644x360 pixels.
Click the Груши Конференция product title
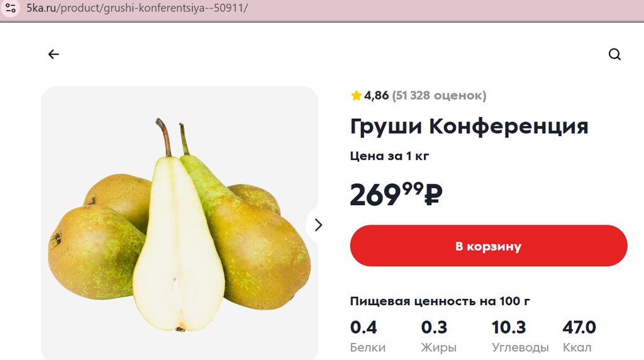469,126
